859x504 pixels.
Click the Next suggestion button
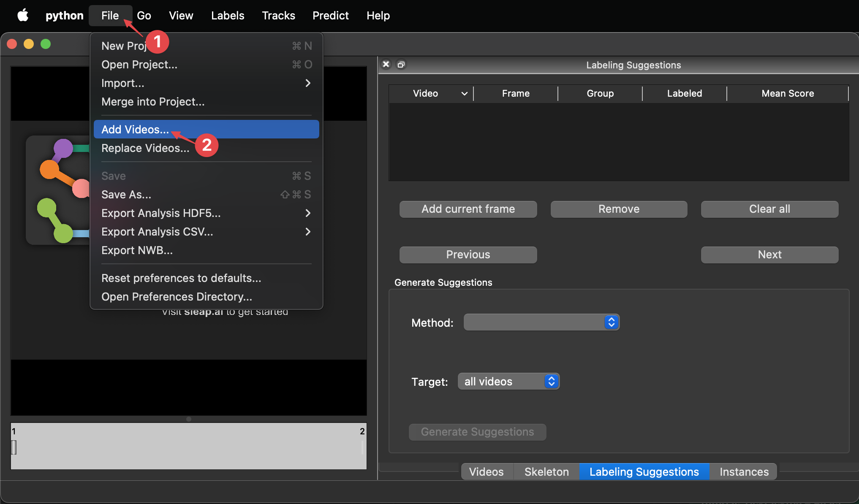coord(769,255)
